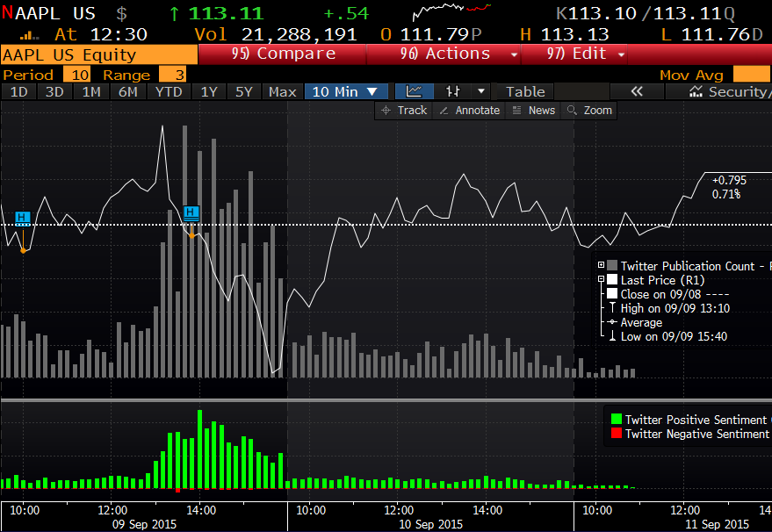This screenshot has width=772, height=532.
Task: Click the Mov Avg orange field
Action: [x=752, y=75]
